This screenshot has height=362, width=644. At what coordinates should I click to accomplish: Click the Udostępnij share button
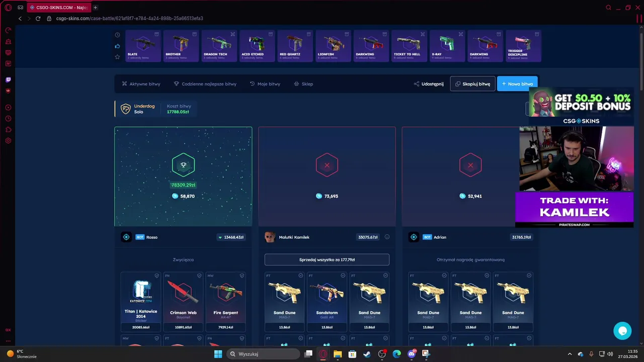tap(429, 84)
